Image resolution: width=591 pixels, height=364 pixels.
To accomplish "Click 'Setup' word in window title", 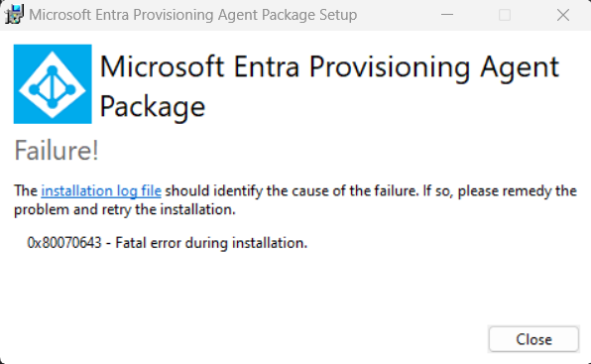I will 338,15.
